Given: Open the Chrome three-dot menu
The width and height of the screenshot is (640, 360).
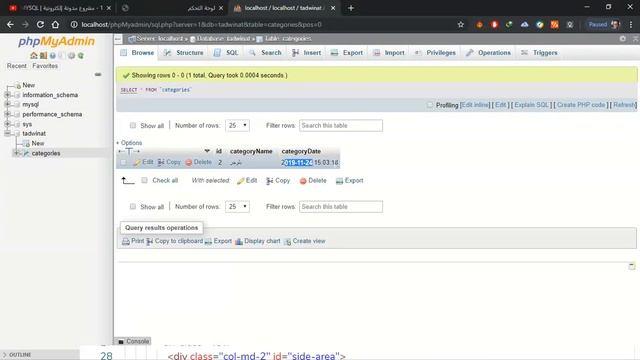Looking at the screenshot, I should click(631, 24).
